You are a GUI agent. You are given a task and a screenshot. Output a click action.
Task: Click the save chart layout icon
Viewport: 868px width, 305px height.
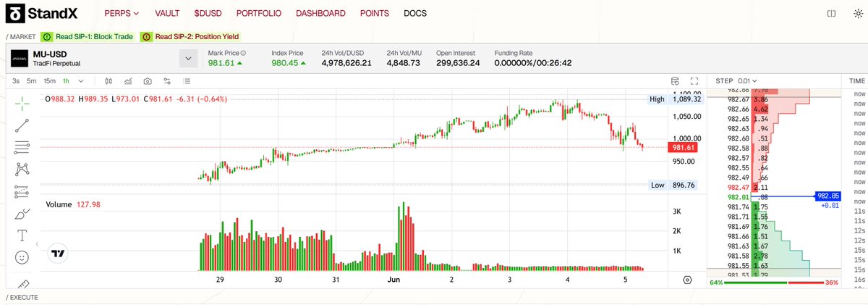pos(676,81)
